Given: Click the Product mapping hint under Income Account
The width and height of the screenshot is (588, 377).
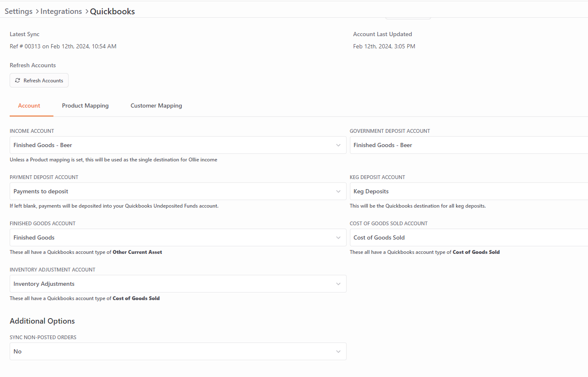Looking at the screenshot, I should pos(114,160).
